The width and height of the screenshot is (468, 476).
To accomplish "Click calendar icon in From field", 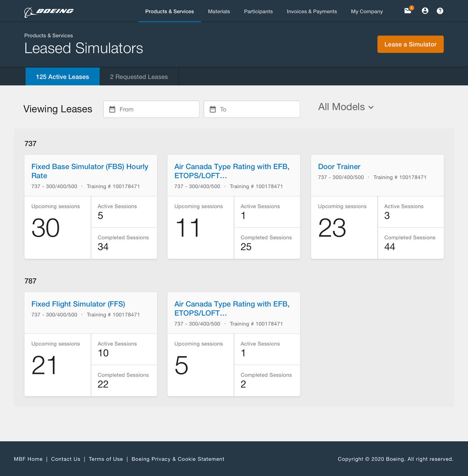I will 112,109.
